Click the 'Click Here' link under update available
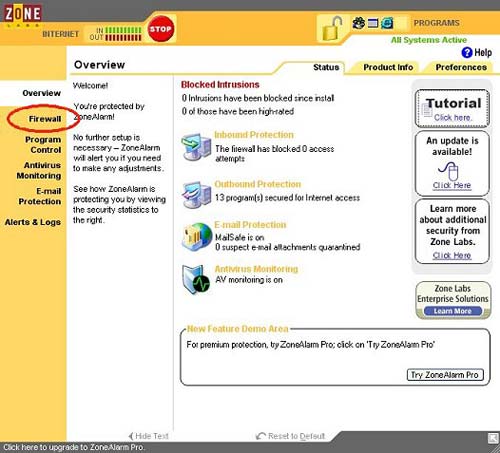Image resolution: width=500 pixels, height=453 pixels. (x=452, y=185)
